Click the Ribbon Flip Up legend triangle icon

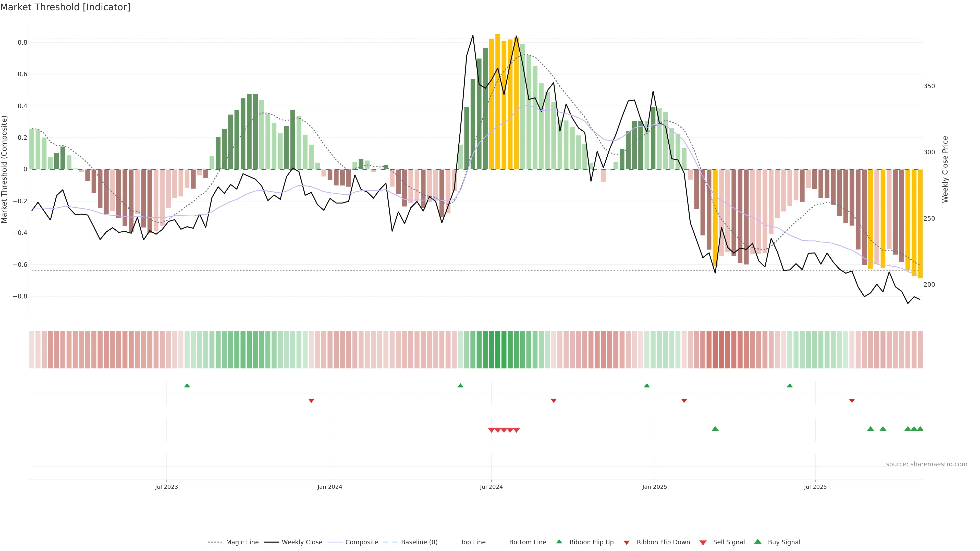pyautogui.click(x=559, y=542)
